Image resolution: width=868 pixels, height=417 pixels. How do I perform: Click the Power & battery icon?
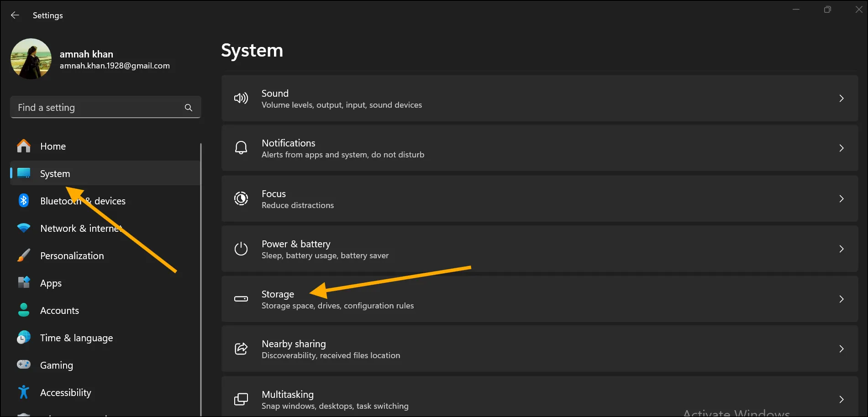click(x=241, y=249)
